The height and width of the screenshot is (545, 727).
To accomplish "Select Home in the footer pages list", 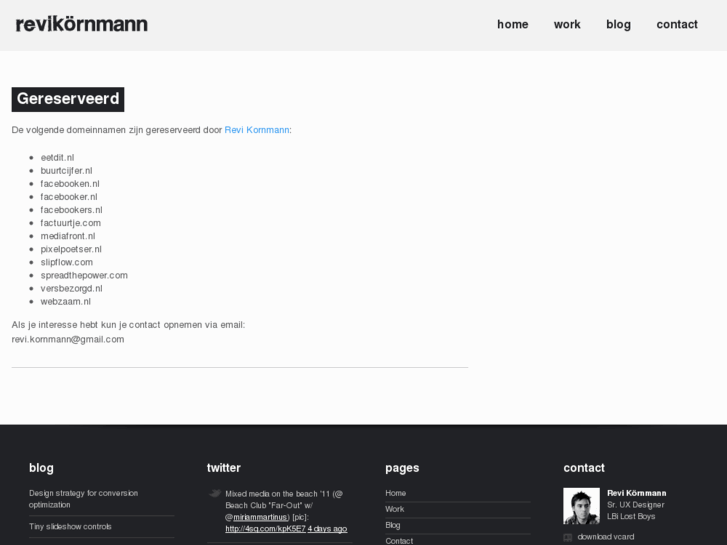I will [x=396, y=493].
